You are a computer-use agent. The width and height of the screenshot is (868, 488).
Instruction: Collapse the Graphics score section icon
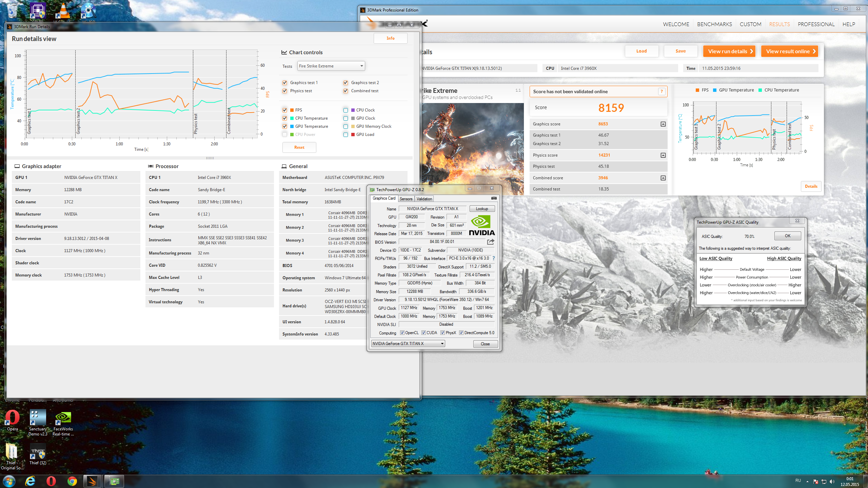pos(663,124)
